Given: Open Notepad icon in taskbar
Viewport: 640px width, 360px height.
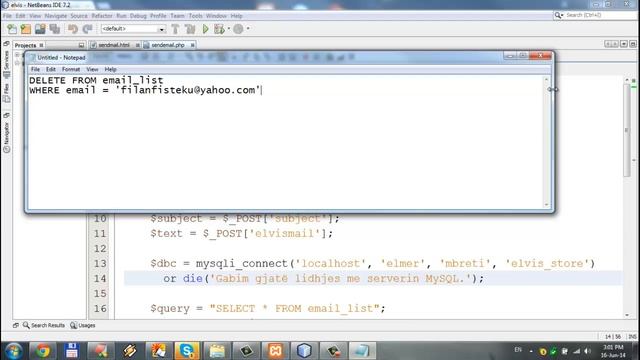Looking at the screenshot, I should [362, 351].
